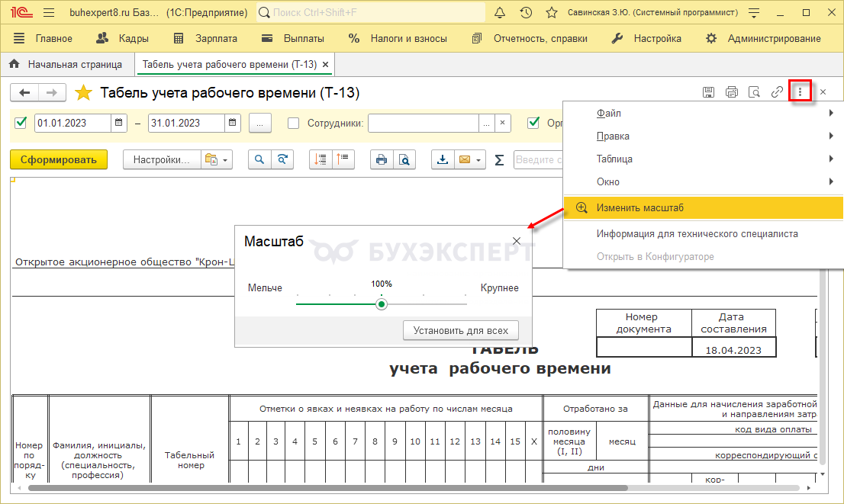Click the green scale slider handle
Viewport: 844px width, 504px height.
pyautogui.click(x=382, y=304)
